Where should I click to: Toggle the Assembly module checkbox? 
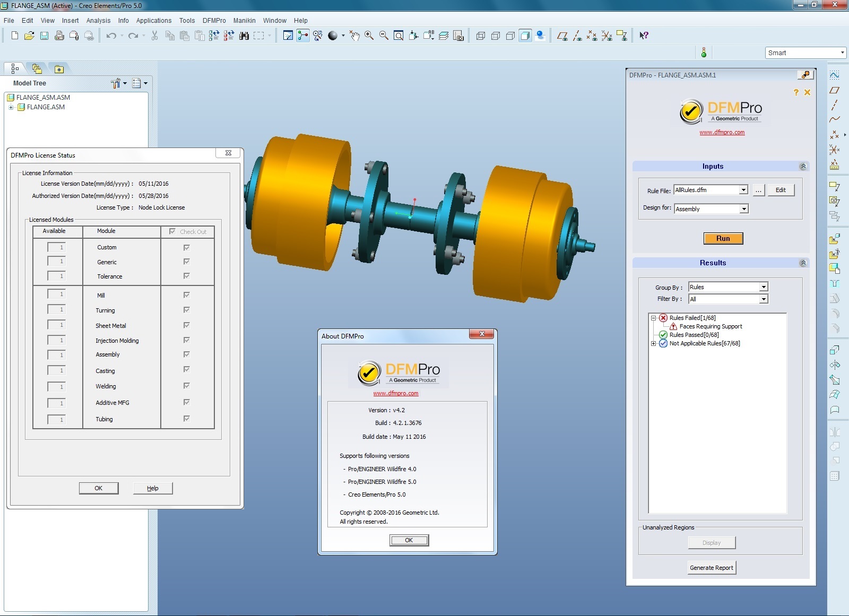[x=186, y=354]
